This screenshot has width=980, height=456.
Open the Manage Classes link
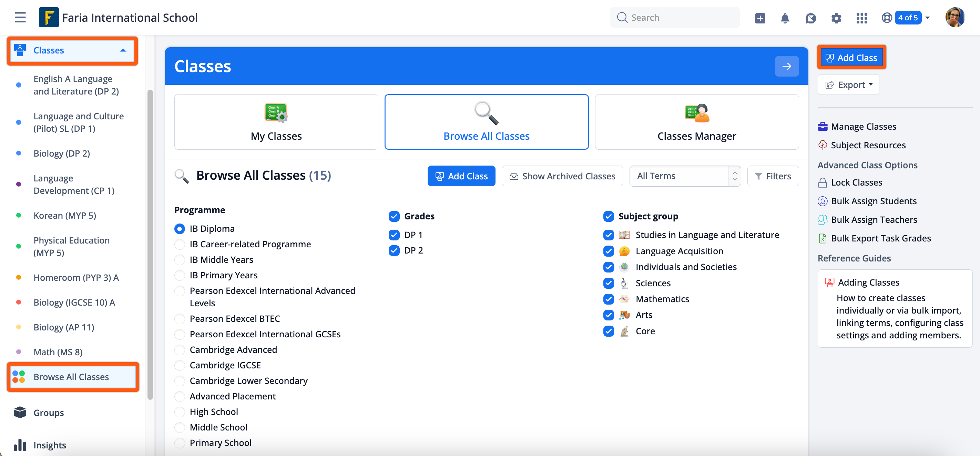pos(863,127)
